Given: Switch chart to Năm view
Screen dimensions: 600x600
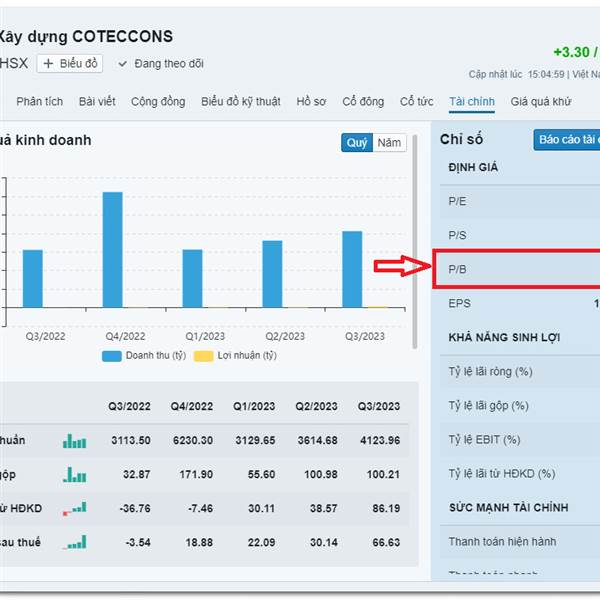Looking at the screenshot, I should (389, 143).
